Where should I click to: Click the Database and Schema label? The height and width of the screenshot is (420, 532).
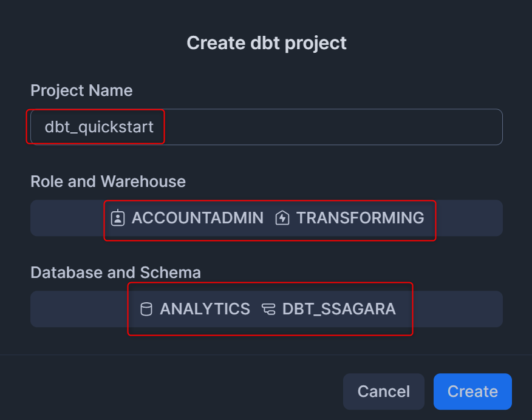(116, 273)
